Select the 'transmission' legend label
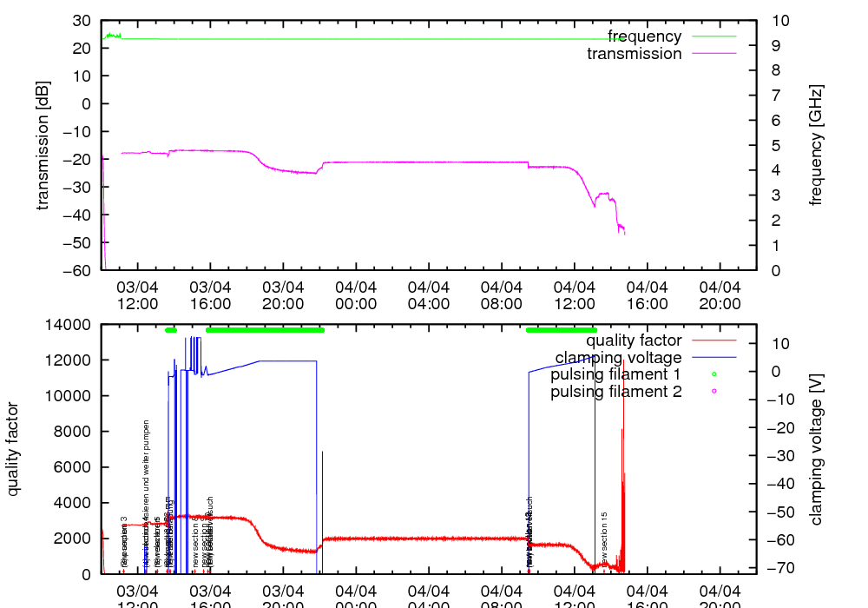Image resolution: width=868 pixels, height=608 pixels. pos(635,54)
